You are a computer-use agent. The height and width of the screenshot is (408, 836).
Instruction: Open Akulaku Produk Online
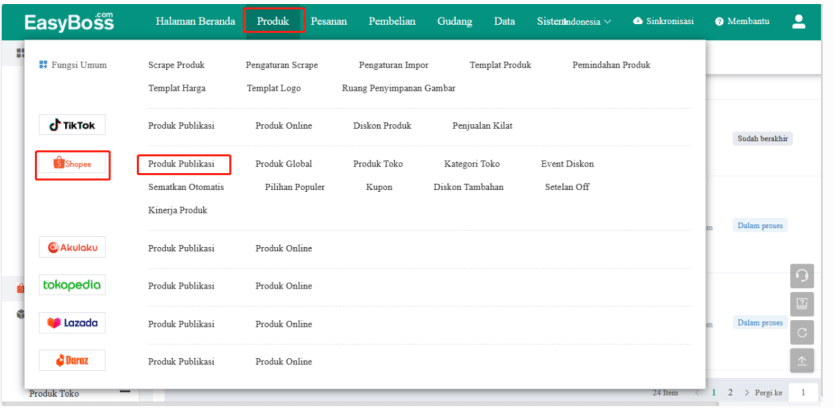(284, 249)
